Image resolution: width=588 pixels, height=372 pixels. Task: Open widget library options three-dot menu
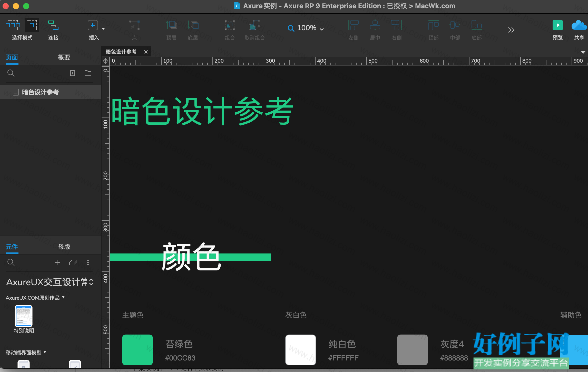[88, 262]
